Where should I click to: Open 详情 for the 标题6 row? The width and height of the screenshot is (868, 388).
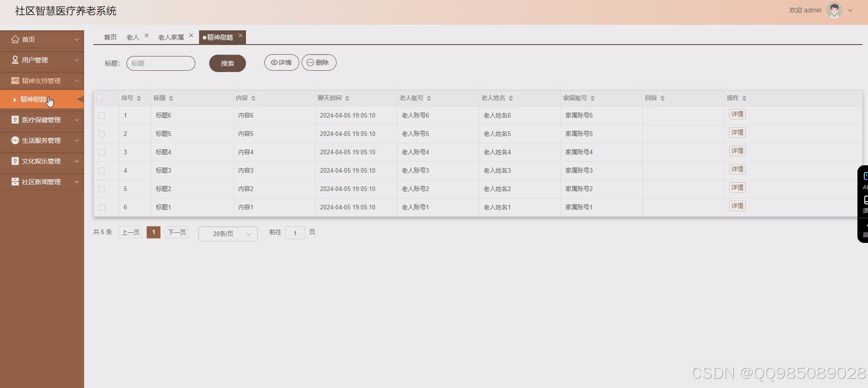click(x=737, y=114)
